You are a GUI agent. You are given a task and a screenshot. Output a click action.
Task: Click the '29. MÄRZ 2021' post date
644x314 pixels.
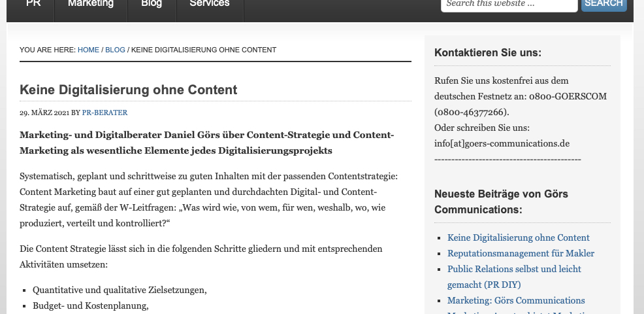pos(44,113)
